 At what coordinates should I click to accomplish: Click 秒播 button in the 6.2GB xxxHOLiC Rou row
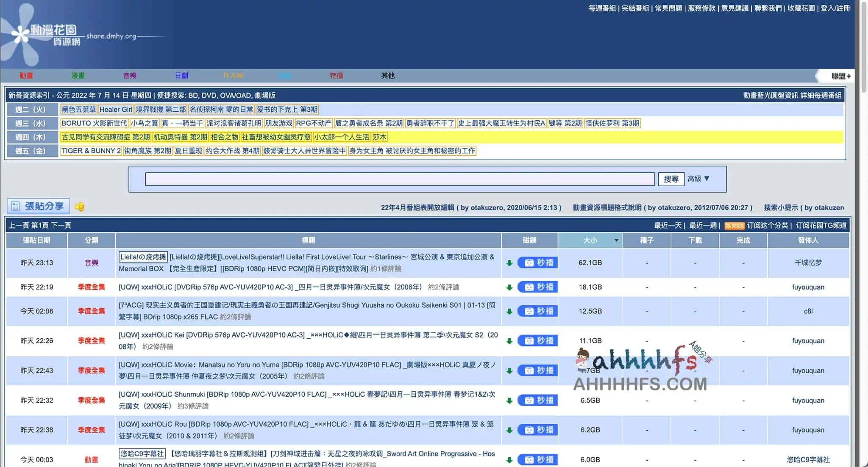pyautogui.click(x=538, y=430)
